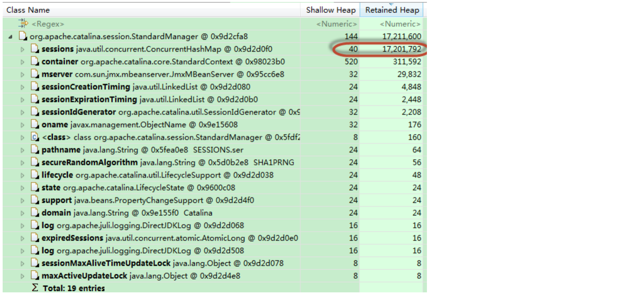This screenshot has height=295, width=644.
Task: Click retained heap value 17,211,600
Action: tap(402, 37)
